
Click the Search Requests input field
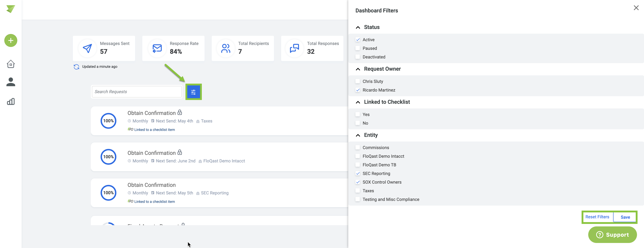click(x=137, y=92)
